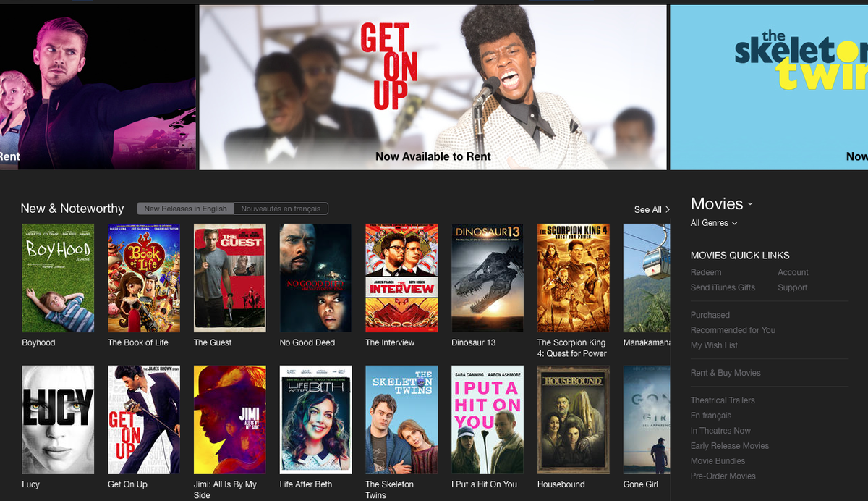This screenshot has height=501, width=868.
Task: Click the Redeem quick link
Action: tap(706, 272)
